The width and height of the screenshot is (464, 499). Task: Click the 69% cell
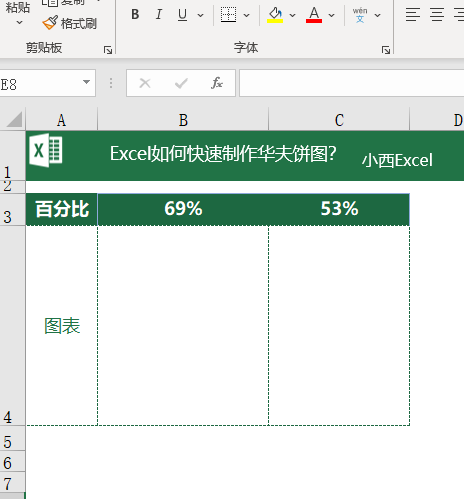(183, 209)
